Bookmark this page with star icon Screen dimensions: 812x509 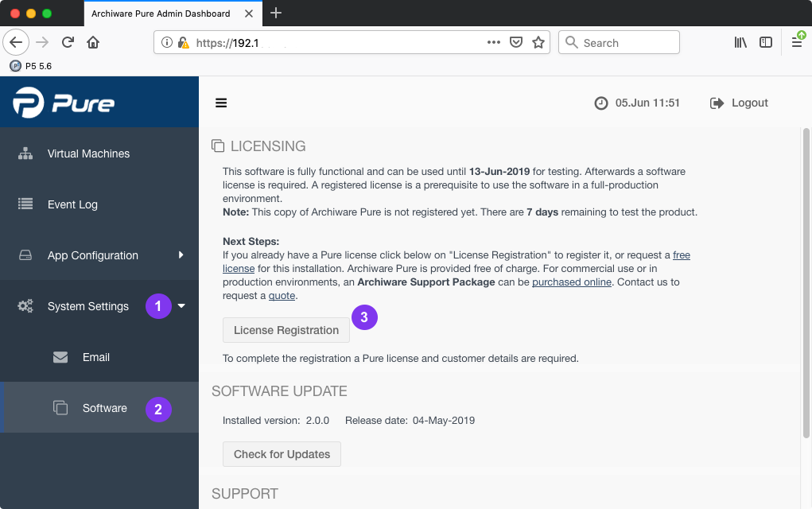538,43
